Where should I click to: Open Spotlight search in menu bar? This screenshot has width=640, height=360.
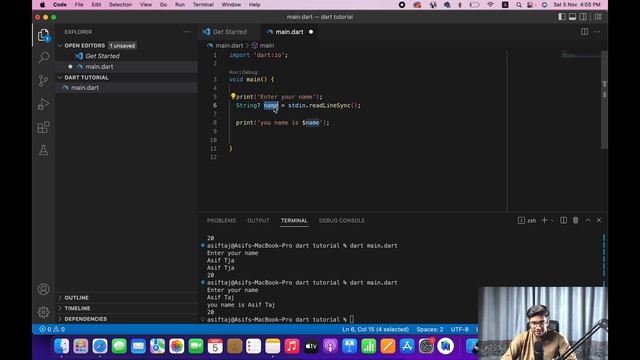point(518,5)
